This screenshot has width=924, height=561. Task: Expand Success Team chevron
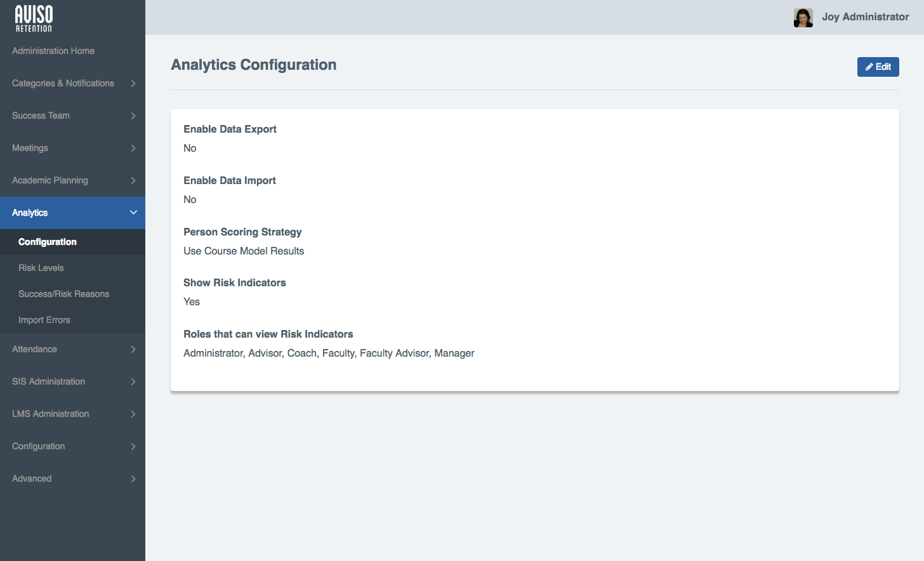(x=133, y=115)
